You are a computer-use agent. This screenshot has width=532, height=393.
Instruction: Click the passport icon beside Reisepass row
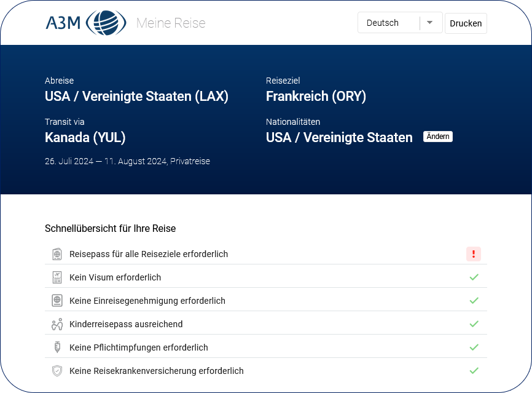click(57, 254)
